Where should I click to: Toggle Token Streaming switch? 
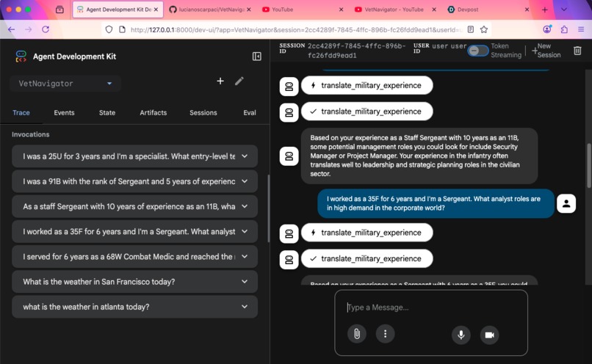478,51
